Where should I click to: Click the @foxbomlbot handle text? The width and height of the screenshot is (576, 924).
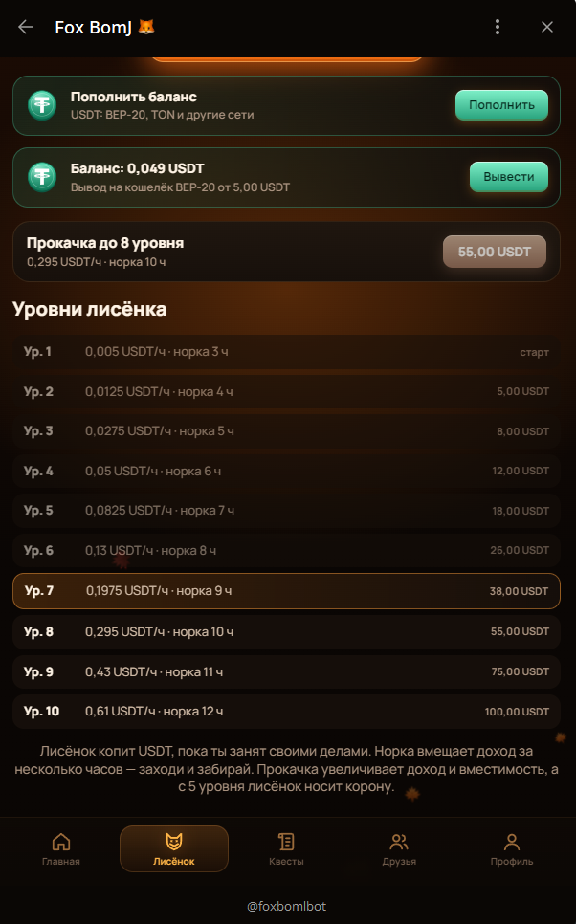[286, 907]
